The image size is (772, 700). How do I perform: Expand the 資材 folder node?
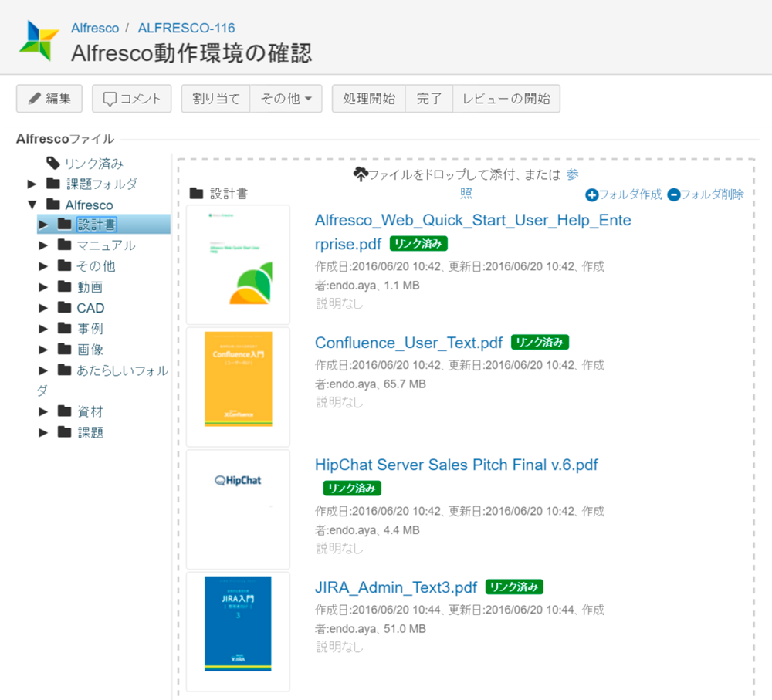pos(43,411)
